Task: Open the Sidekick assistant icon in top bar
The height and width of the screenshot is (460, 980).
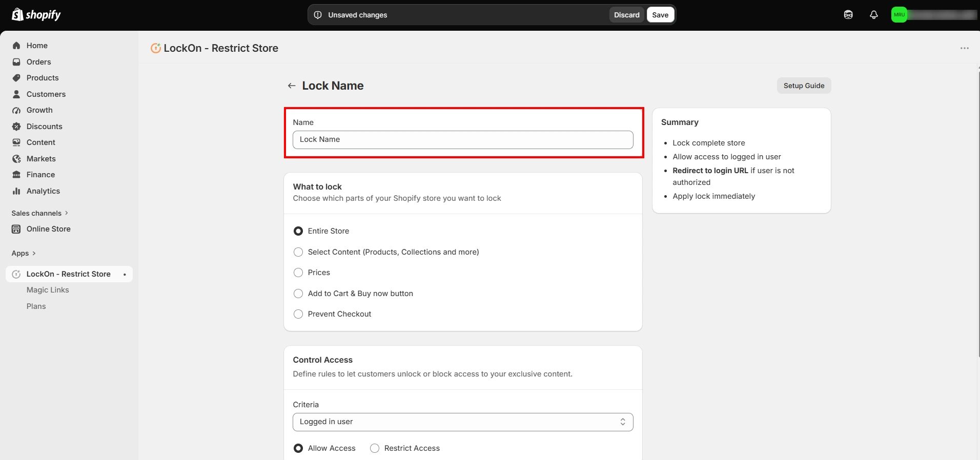Action: coord(848,15)
